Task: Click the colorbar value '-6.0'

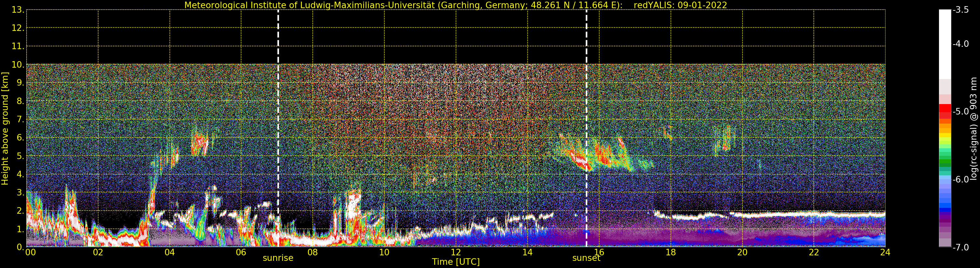Action: point(960,180)
